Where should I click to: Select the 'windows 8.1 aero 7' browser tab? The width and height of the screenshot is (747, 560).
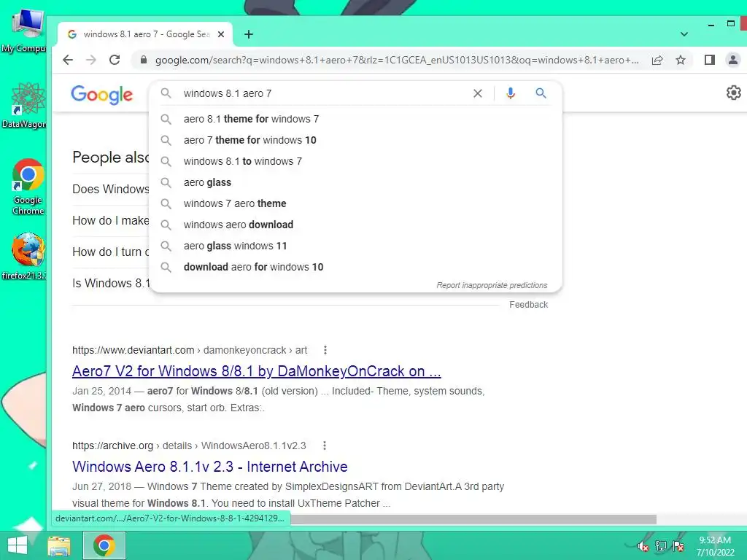pos(145,34)
